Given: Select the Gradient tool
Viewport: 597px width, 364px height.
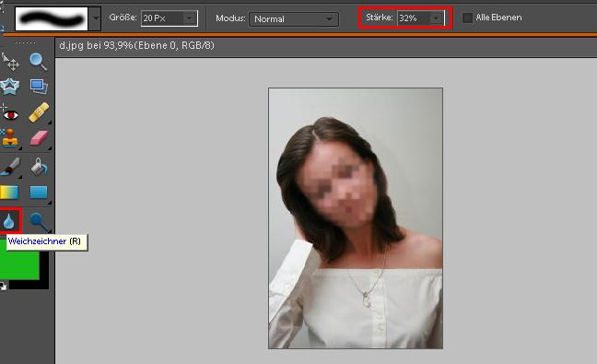Looking at the screenshot, I should click(x=9, y=193).
